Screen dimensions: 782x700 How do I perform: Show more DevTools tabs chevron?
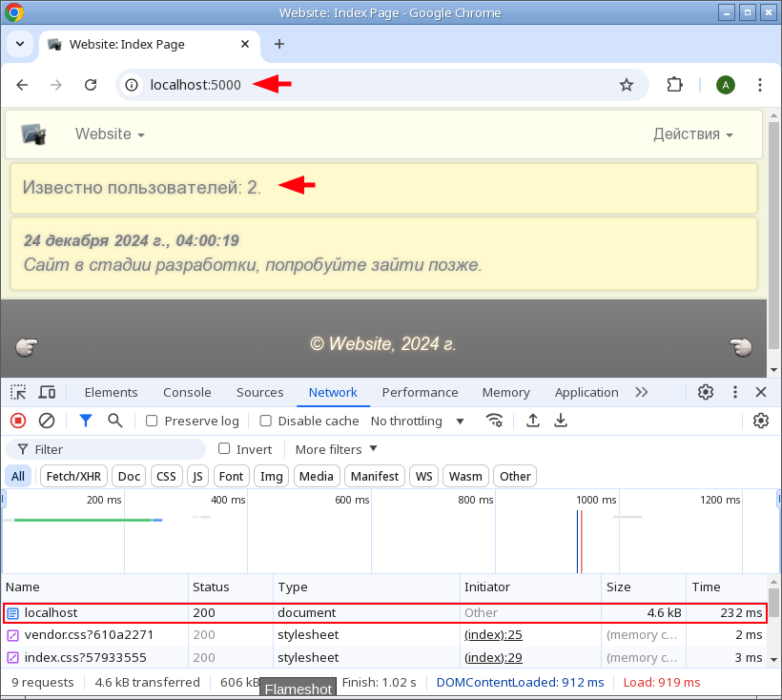tap(642, 392)
